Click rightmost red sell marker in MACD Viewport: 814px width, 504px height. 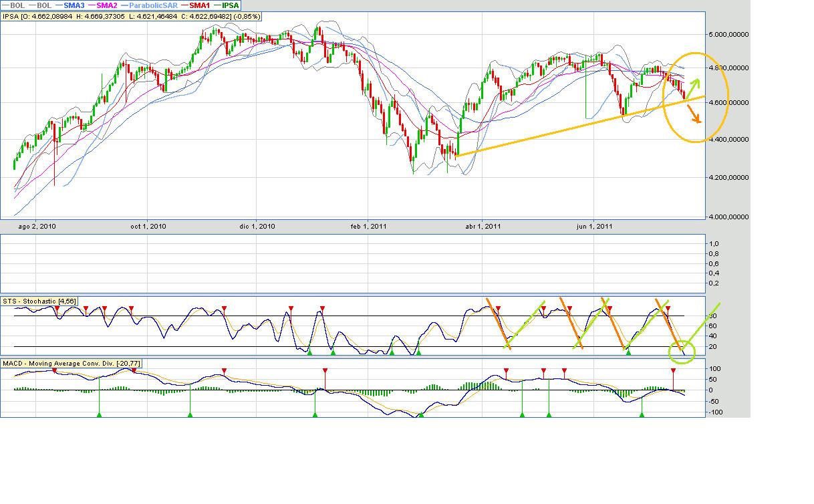(x=673, y=370)
